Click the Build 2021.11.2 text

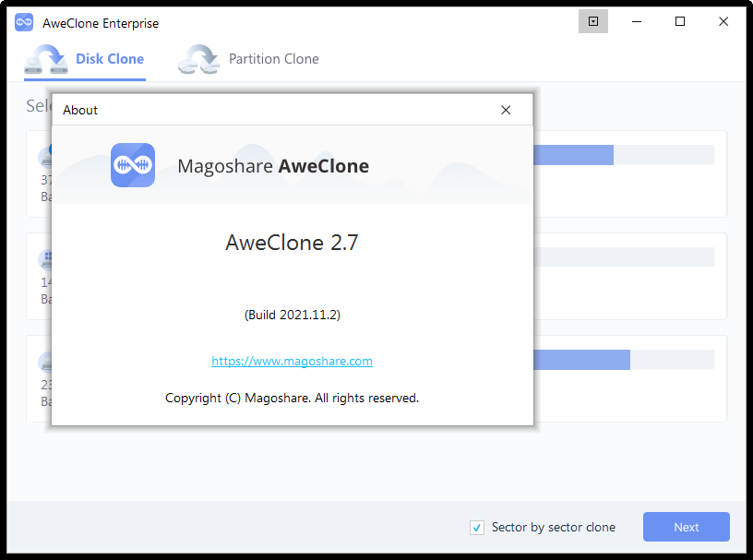click(292, 316)
